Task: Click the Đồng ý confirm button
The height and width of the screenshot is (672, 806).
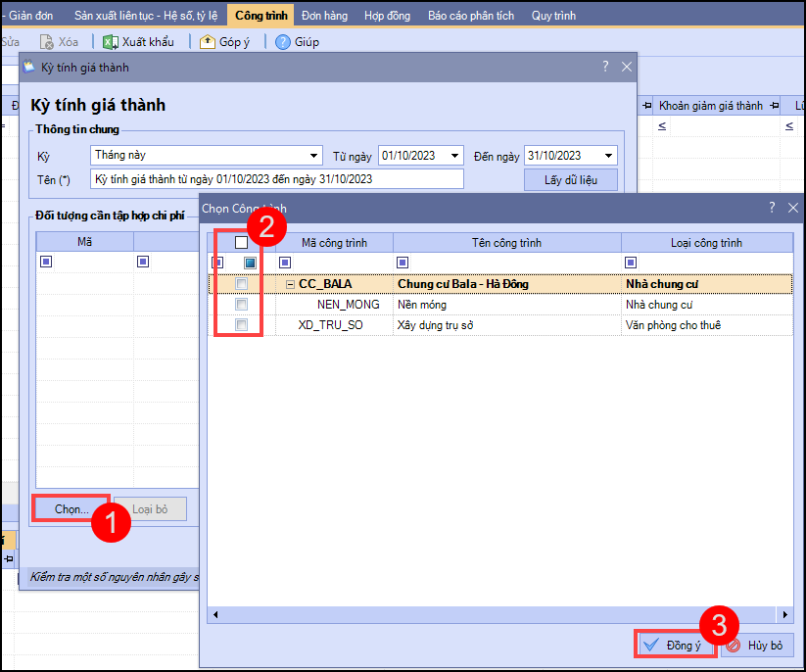Action: [x=673, y=646]
